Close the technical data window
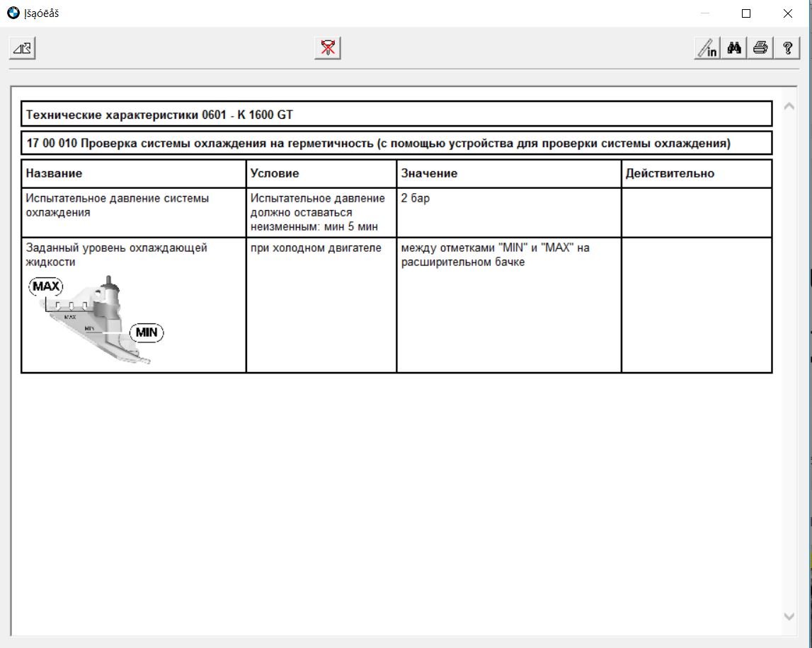Screen dimensions: 812x648 tap(788, 13)
